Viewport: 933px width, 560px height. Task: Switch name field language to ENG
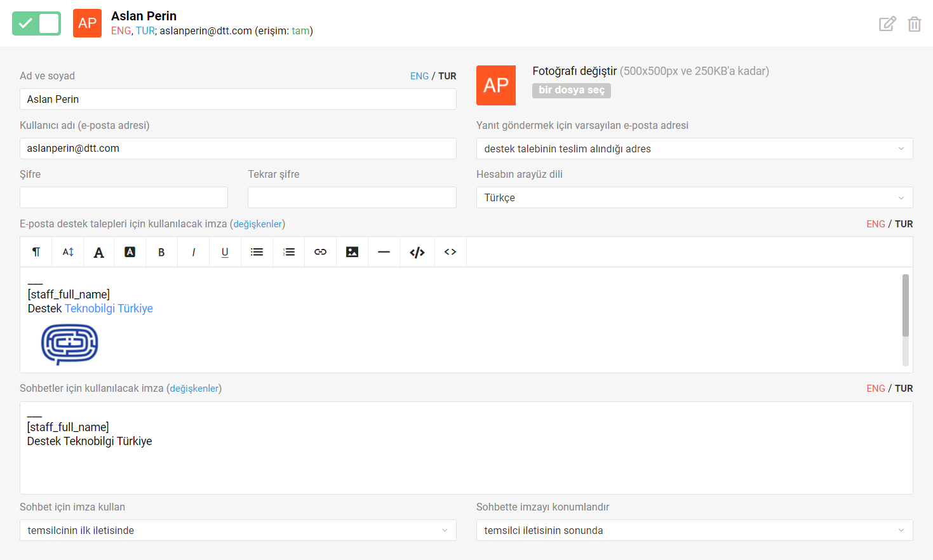pyautogui.click(x=419, y=76)
